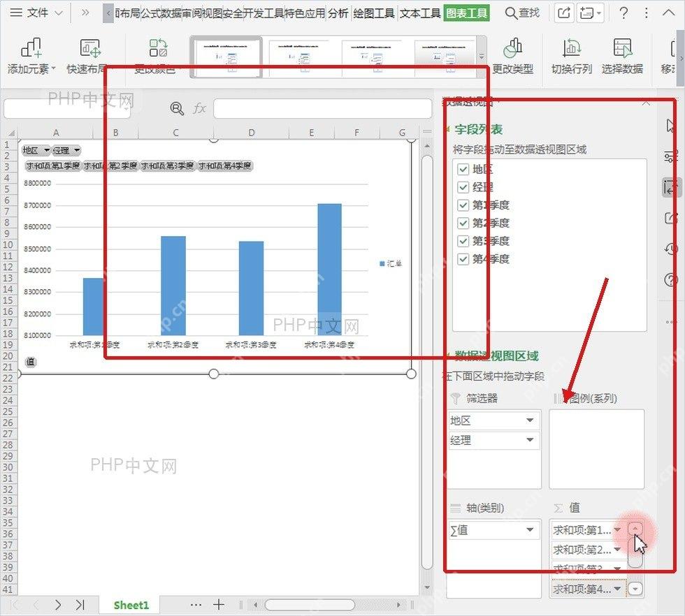The height and width of the screenshot is (616, 685).
Task: Click the 查找 search icon
Action: pyautogui.click(x=511, y=13)
